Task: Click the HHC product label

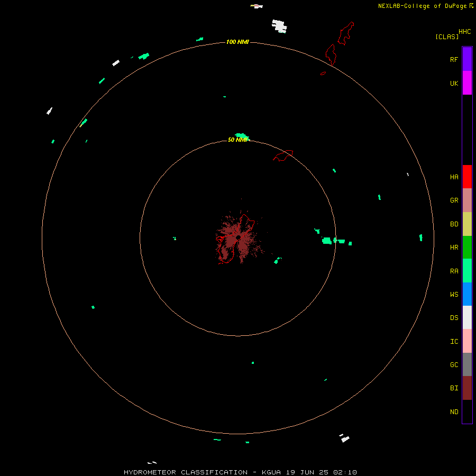Action: click(x=464, y=31)
